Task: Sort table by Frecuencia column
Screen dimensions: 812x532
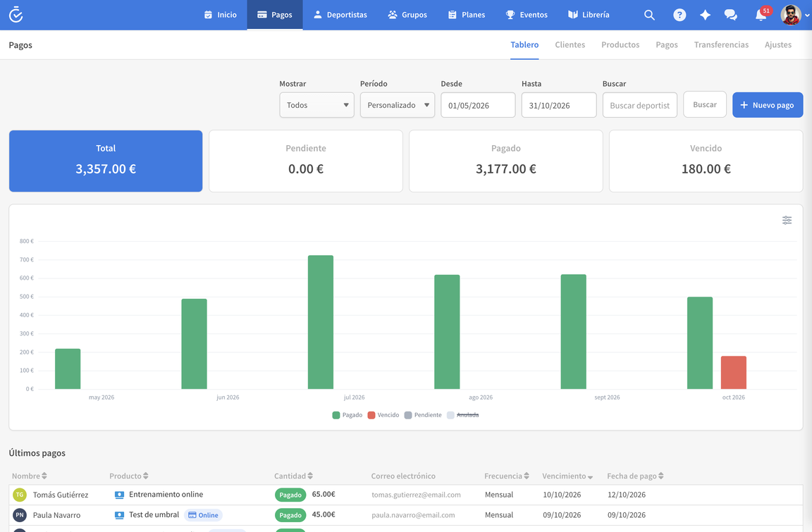Action: pyautogui.click(x=507, y=476)
